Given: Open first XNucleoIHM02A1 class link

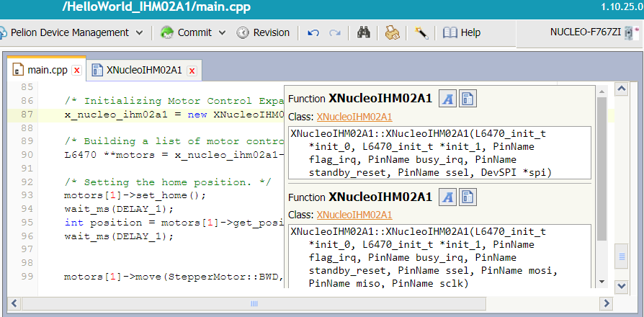Looking at the screenshot, I should pos(354,117).
